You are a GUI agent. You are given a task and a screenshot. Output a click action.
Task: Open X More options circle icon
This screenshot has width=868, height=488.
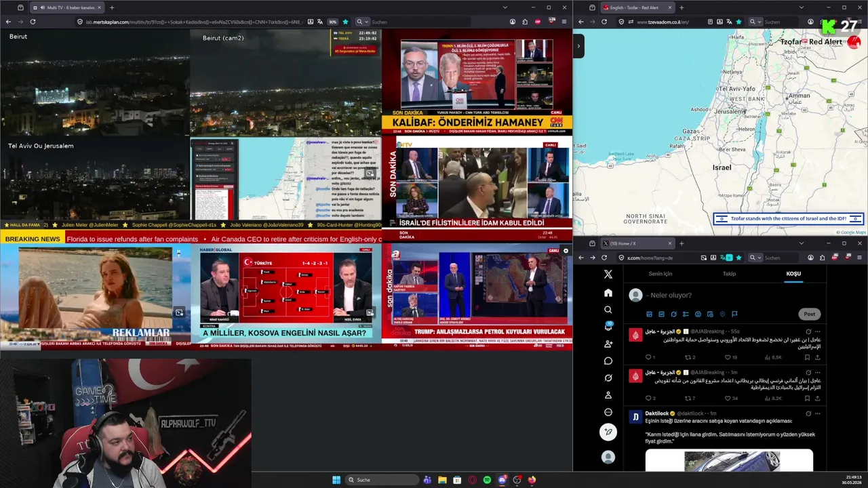tap(608, 412)
